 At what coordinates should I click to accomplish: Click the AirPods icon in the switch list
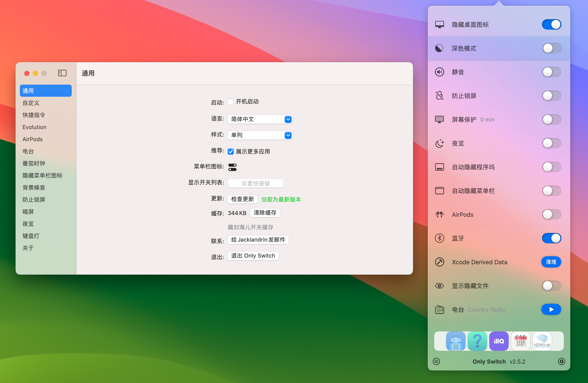[x=440, y=214]
